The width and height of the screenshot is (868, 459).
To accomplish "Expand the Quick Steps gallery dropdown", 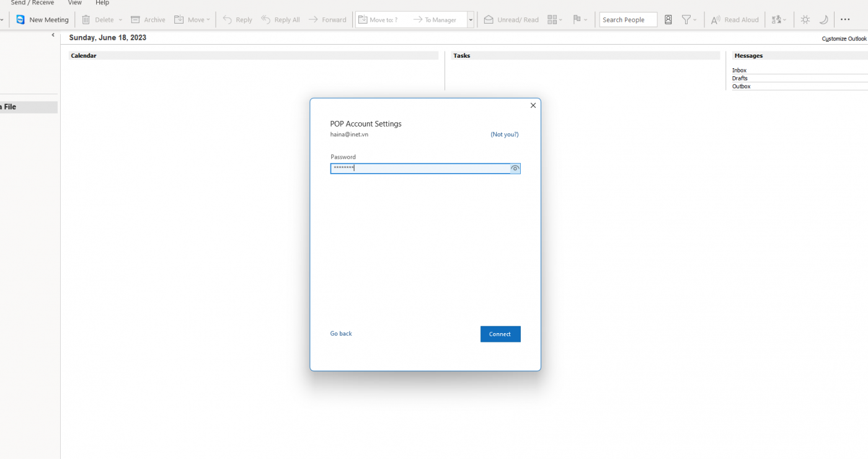I will (471, 20).
